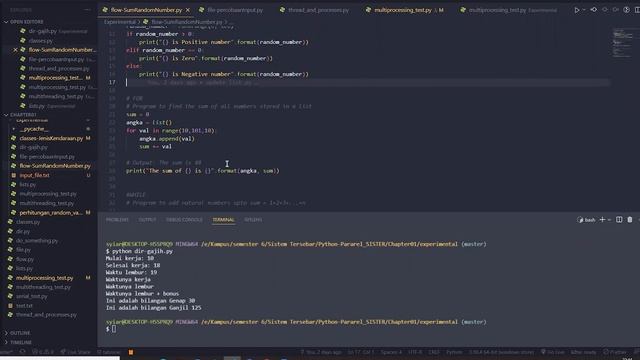This screenshot has width=640, height=360.
Task: Click Ln 17, Col 1 cursor position
Action: point(360,352)
